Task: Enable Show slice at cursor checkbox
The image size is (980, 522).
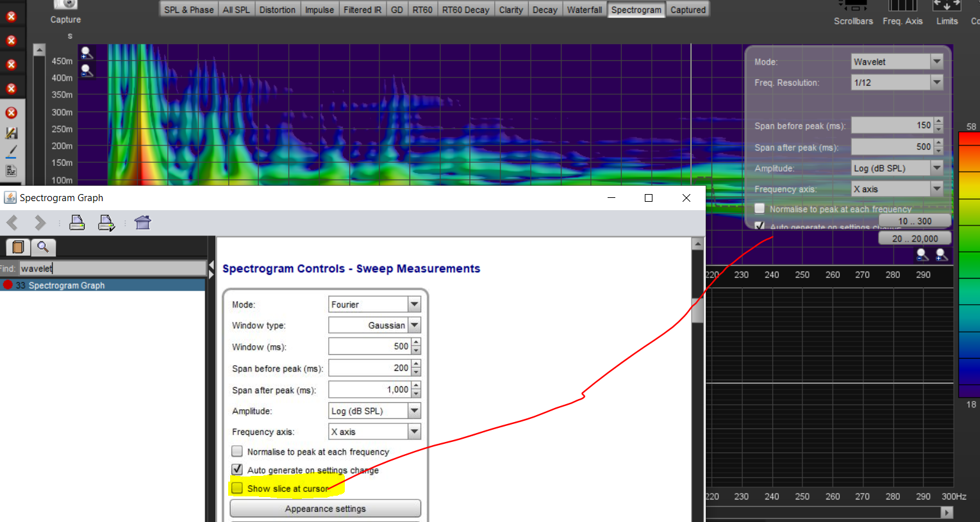Action: point(237,489)
